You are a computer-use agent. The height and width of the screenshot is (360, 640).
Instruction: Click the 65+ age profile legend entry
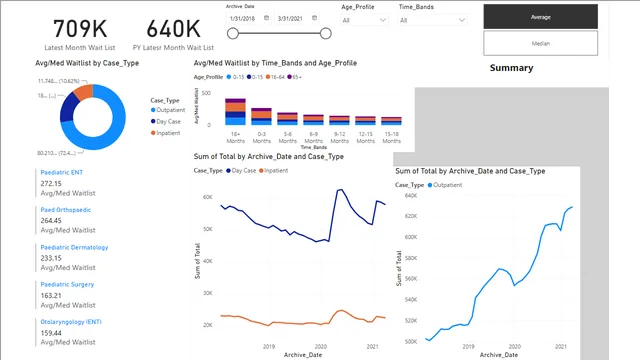pos(294,77)
